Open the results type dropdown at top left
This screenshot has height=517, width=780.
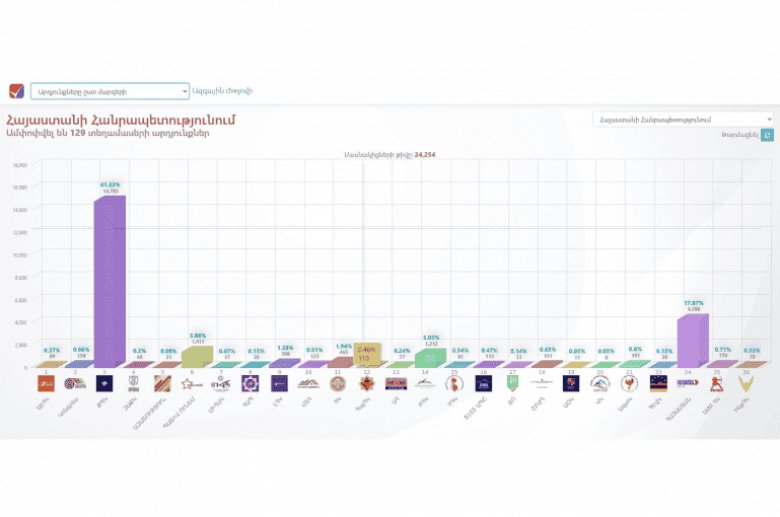[x=109, y=91]
